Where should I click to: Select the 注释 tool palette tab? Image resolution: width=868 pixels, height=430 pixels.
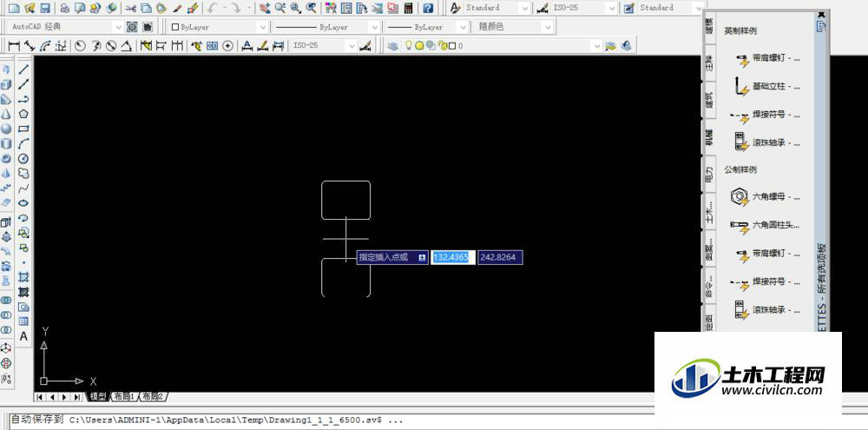coord(709,63)
